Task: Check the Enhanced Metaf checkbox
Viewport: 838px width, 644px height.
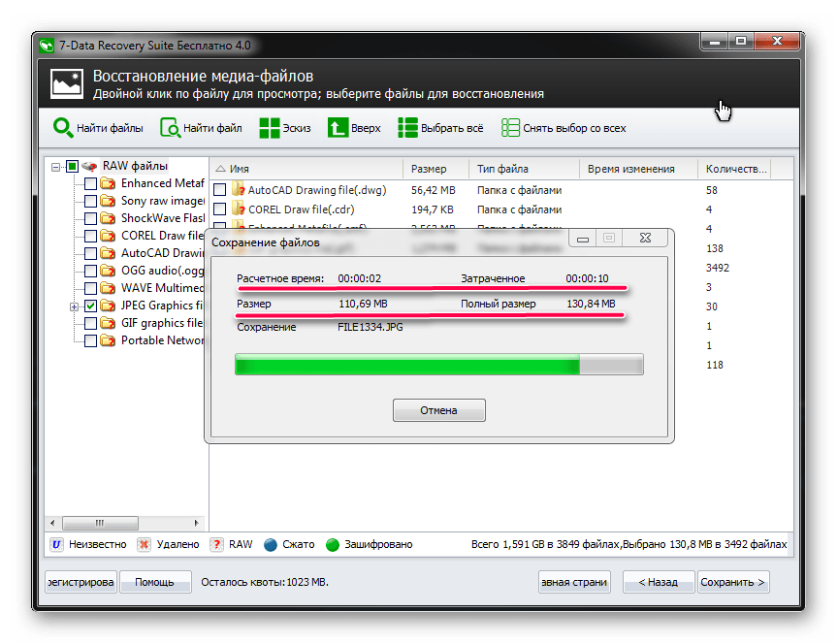Action: (91, 184)
